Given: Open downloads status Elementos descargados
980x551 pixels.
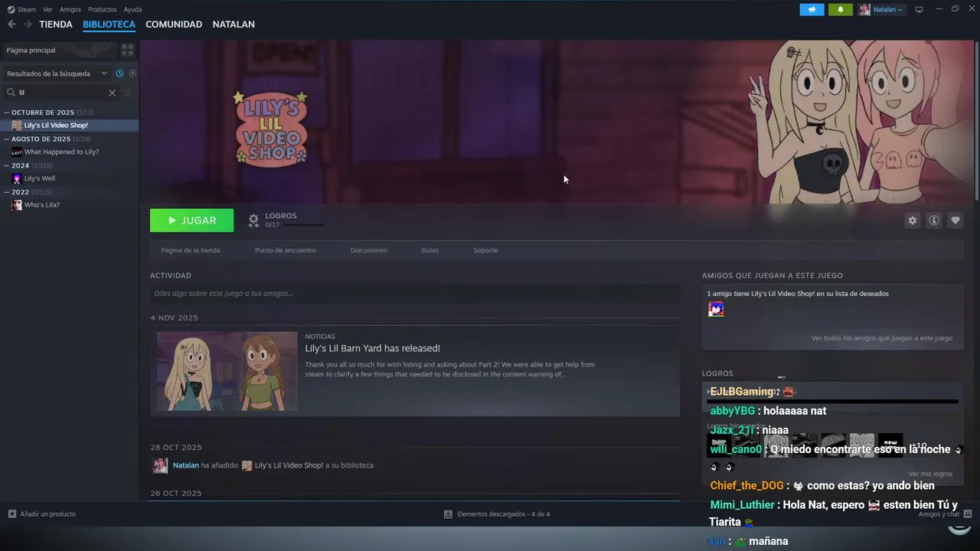Looking at the screenshot, I should click(497, 514).
